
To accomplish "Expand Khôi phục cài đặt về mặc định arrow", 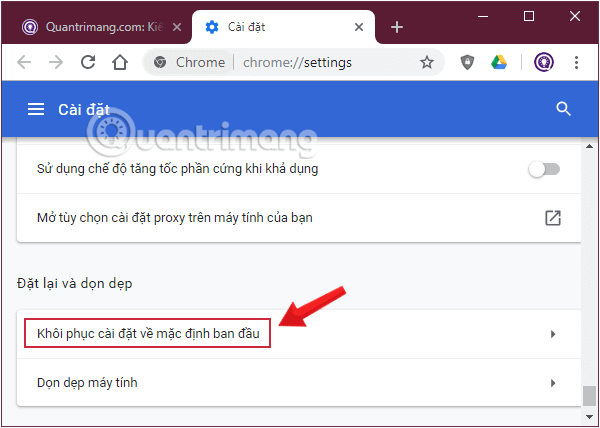I will (x=553, y=334).
